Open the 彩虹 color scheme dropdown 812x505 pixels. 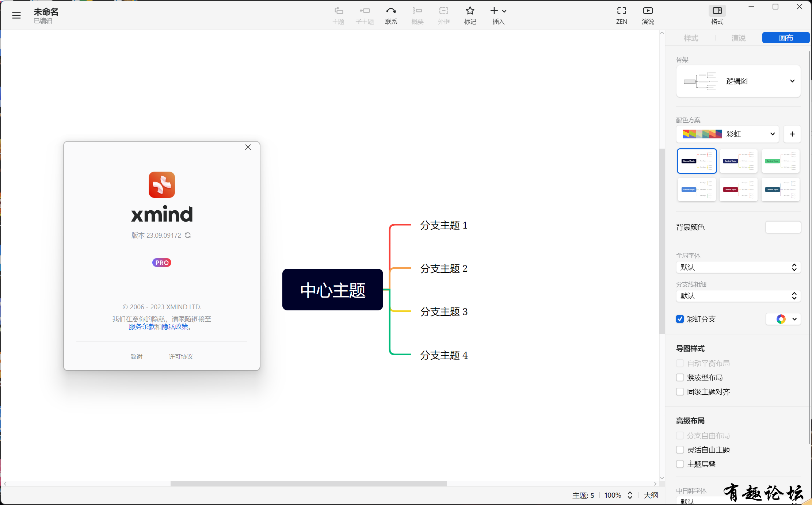728,134
